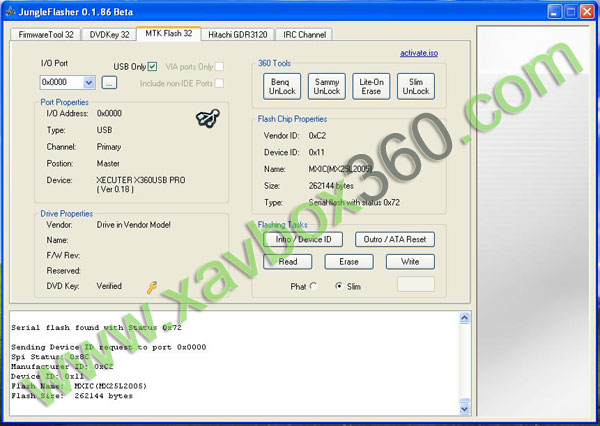This screenshot has width=600, height=426.
Task: Click the Read flash button
Action: [x=288, y=262]
